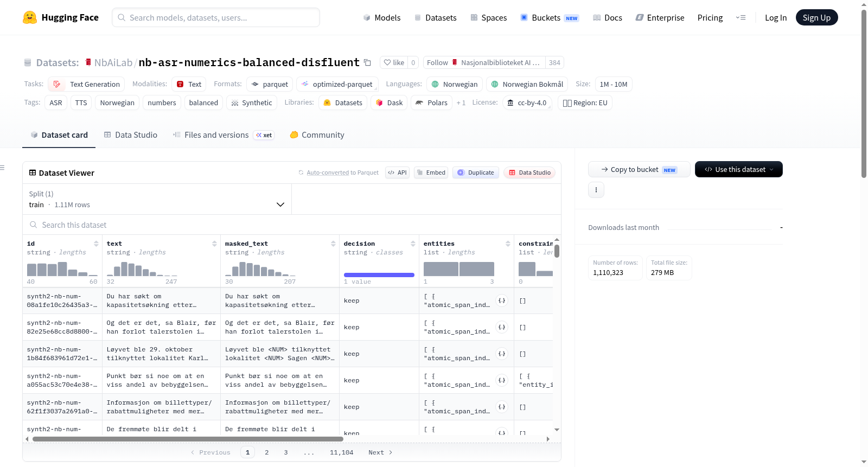Sort by the id column
The width and height of the screenshot is (868, 467).
click(x=96, y=244)
